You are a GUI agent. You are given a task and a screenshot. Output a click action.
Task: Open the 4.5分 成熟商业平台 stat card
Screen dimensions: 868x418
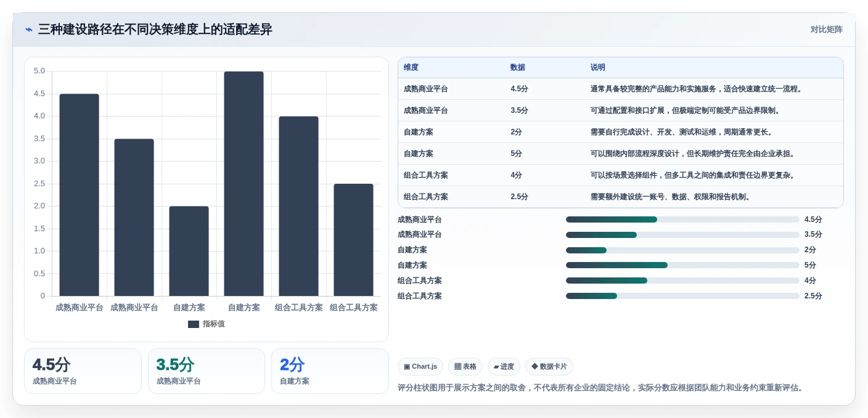coord(83,371)
